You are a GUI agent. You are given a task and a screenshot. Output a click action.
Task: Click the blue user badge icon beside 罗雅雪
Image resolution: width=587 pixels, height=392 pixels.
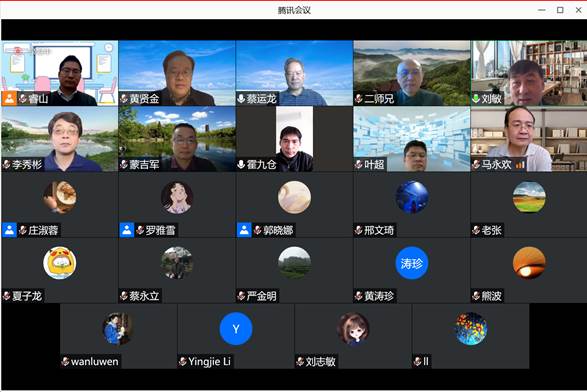click(x=127, y=230)
